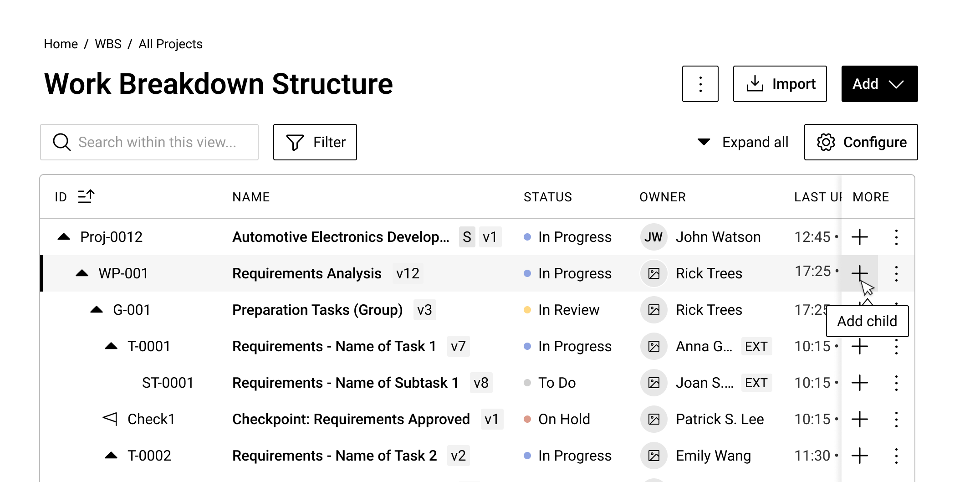This screenshot has height=482, width=980.
Task: Select the filter funnel icon
Action: [294, 142]
